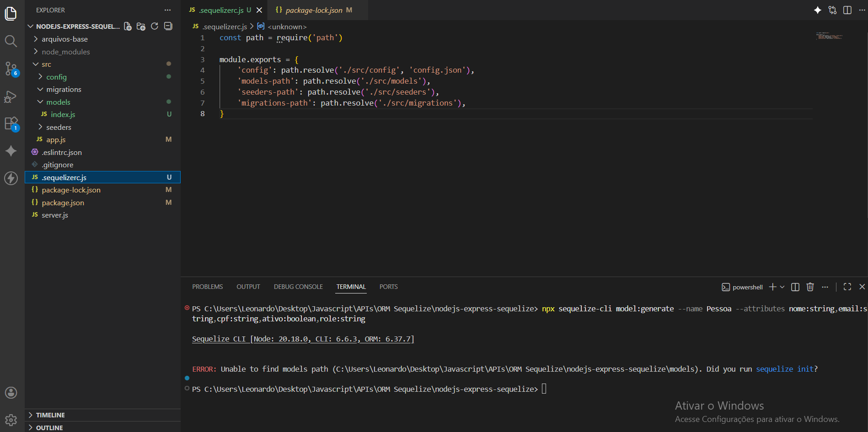Click New File icon in explorer header

coord(128,27)
